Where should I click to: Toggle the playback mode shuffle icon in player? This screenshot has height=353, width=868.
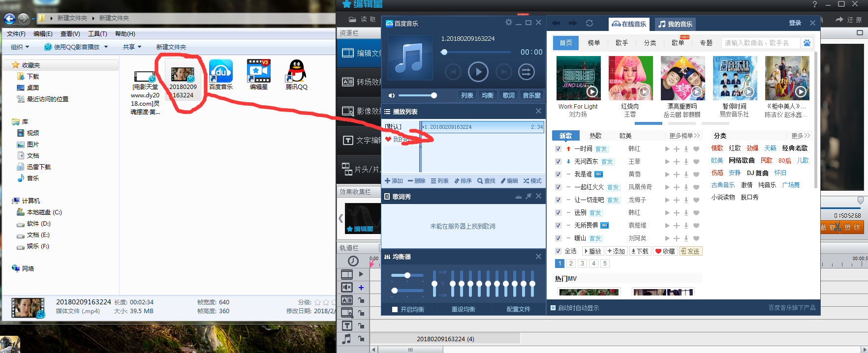(526, 72)
